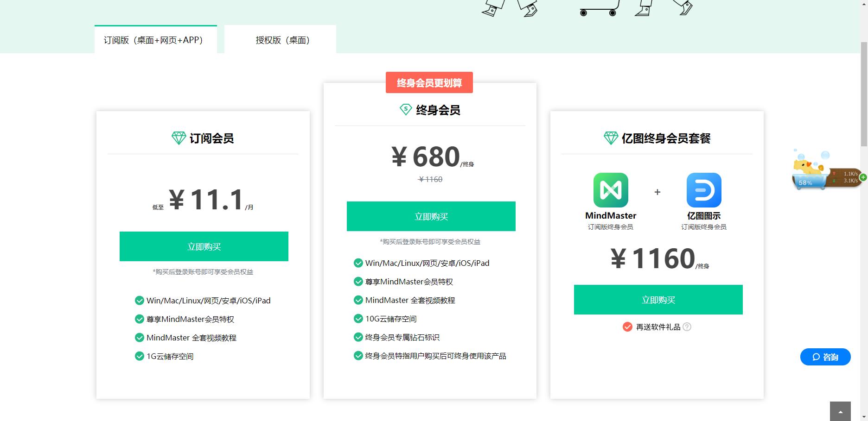Click diamond icon beside 亿图终身会员套餐

(611, 138)
